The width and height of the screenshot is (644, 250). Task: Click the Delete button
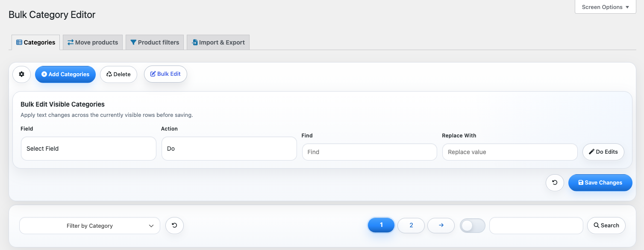coord(118,74)
